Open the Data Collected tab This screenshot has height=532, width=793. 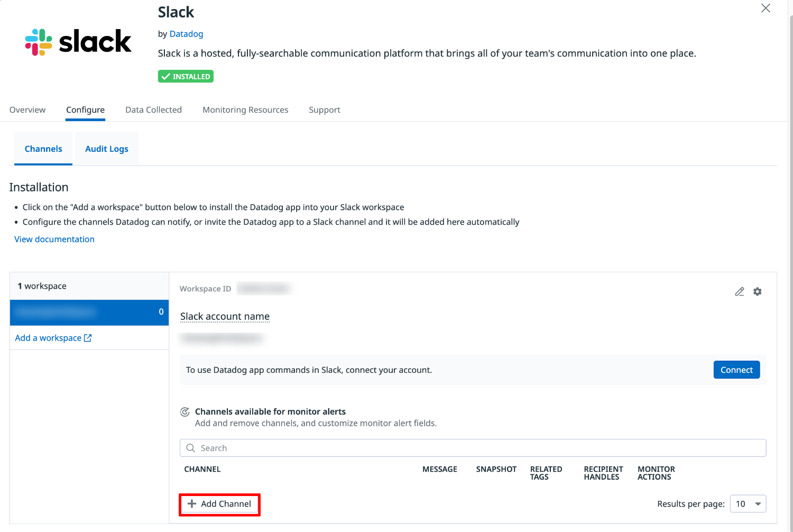pos(153,110)
